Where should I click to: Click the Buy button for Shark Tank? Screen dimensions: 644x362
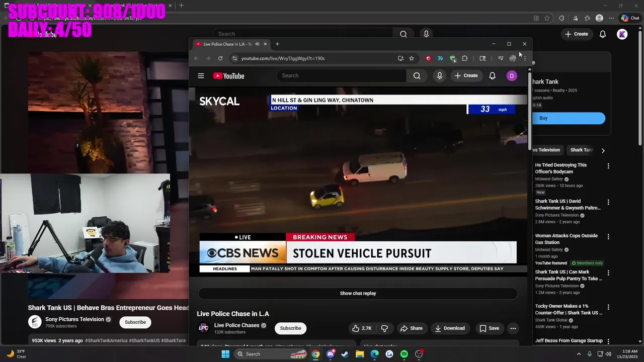coord(569,118)
